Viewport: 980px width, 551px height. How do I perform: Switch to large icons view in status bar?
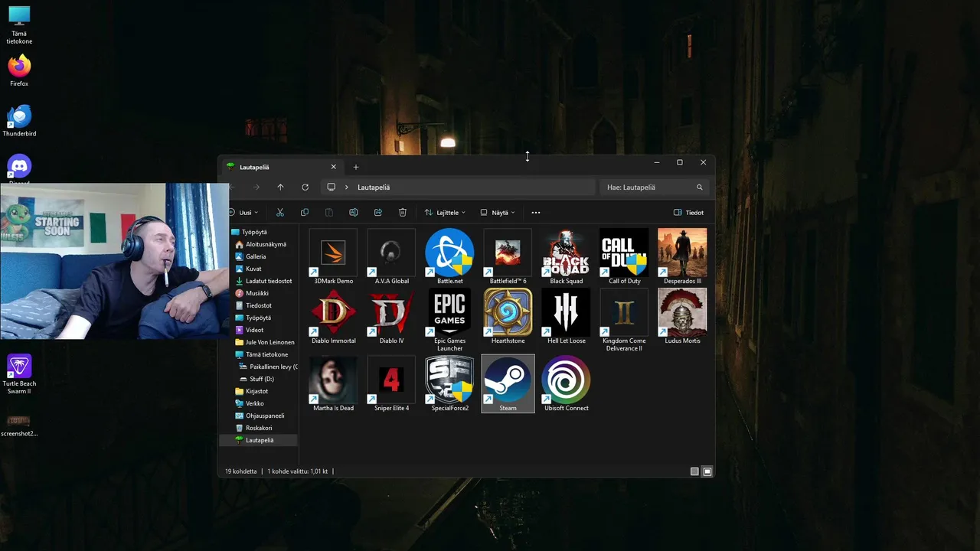pyautogui.click(x=707, y=471)
